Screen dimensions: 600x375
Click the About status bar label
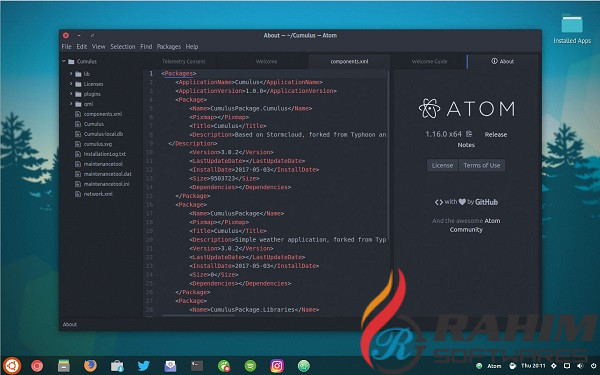(x=70, y=324)
